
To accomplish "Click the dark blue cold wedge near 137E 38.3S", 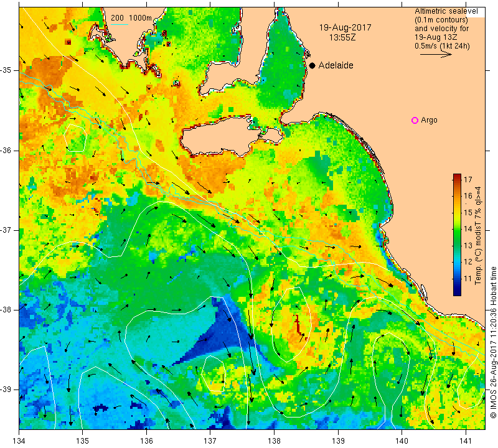I will 224,330.
